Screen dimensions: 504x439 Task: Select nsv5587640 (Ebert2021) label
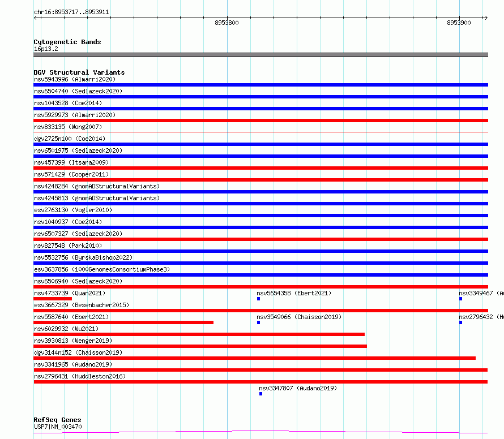pyautogui.click(x=71, y=317)
